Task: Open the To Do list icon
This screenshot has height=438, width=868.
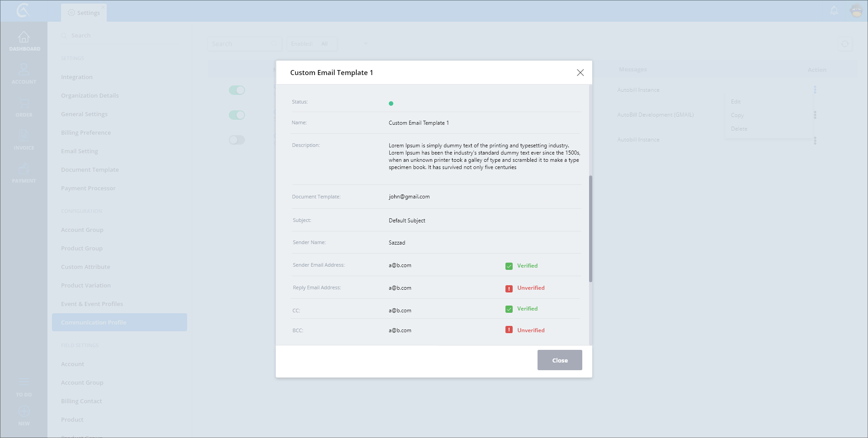Action: pos(24,382)
